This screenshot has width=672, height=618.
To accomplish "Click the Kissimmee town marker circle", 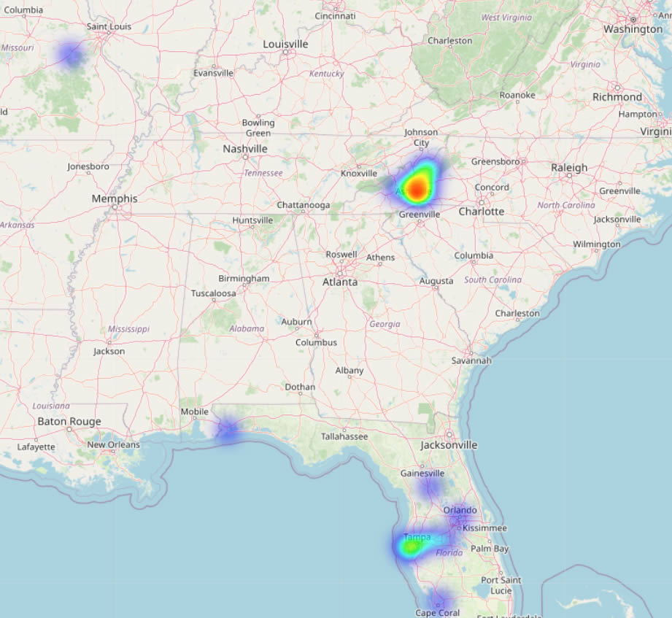I will [x=459, y=528].
